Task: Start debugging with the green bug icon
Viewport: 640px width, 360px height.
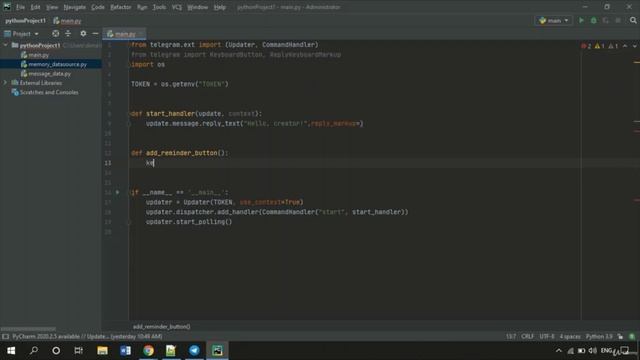Action: pyautogui.click(x=593, y=20)
